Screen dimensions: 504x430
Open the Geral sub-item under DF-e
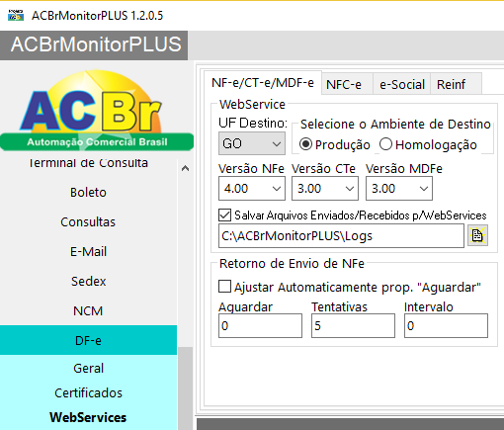(88, 368)
